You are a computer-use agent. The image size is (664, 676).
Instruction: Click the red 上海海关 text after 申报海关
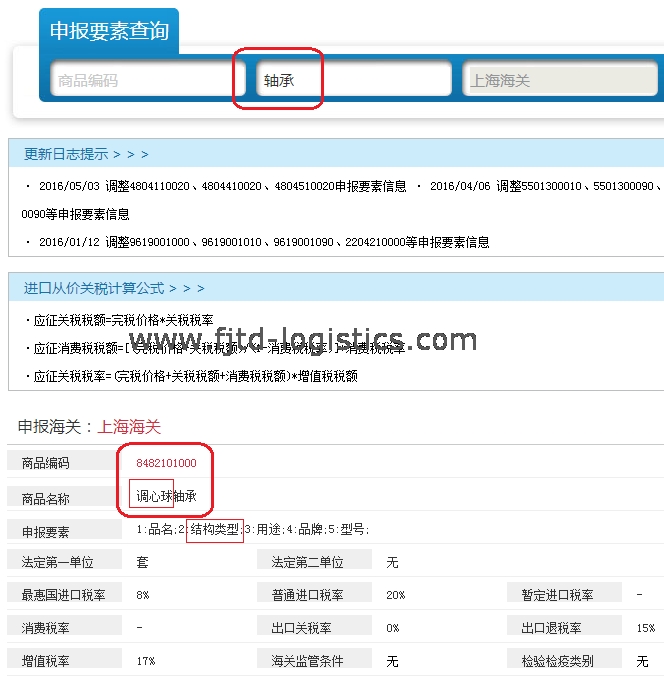click(x=128, y=426)
